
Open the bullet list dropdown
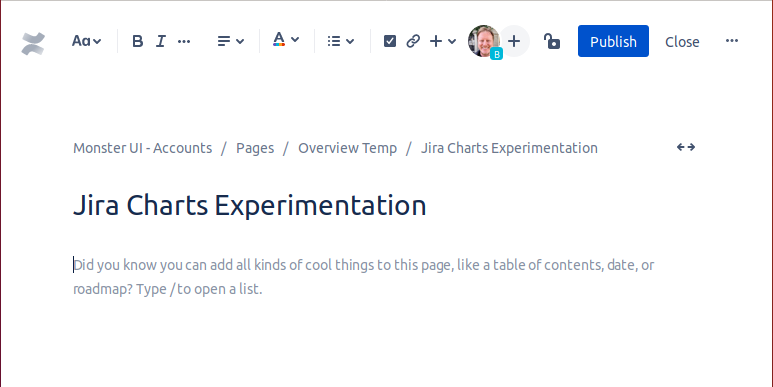[341, 41]
